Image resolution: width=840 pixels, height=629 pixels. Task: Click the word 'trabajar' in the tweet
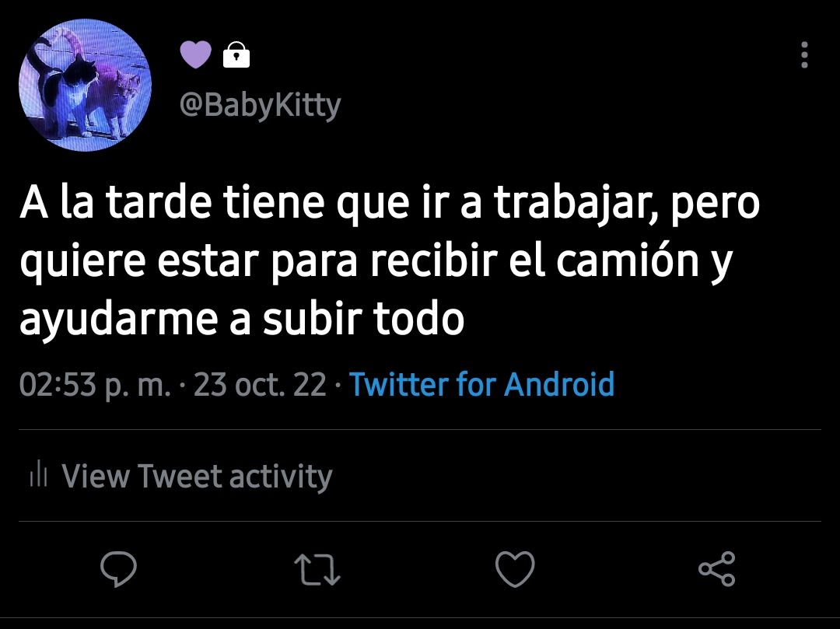tap(575, 204)
